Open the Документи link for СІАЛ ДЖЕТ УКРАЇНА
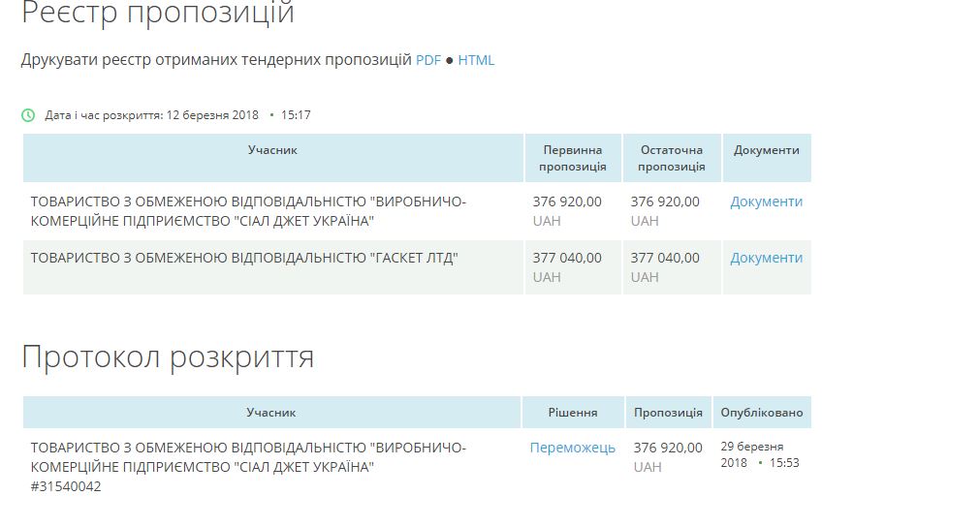 point(766,201)
